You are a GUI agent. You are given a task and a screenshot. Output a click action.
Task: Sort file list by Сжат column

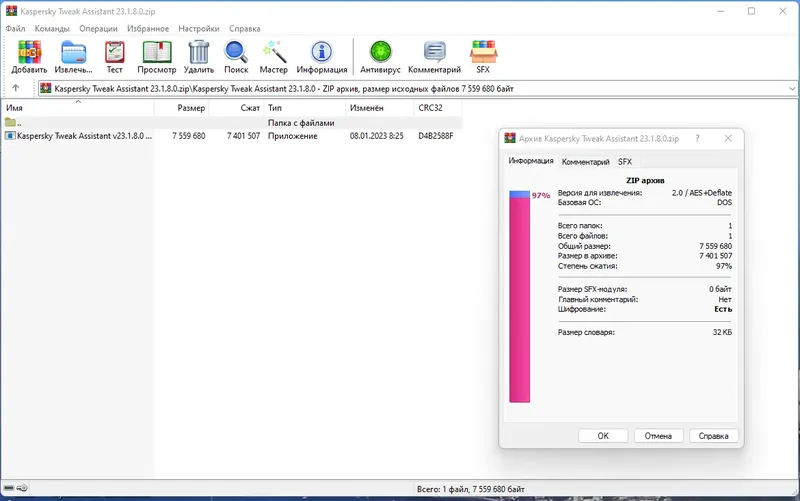click(236, 108)
